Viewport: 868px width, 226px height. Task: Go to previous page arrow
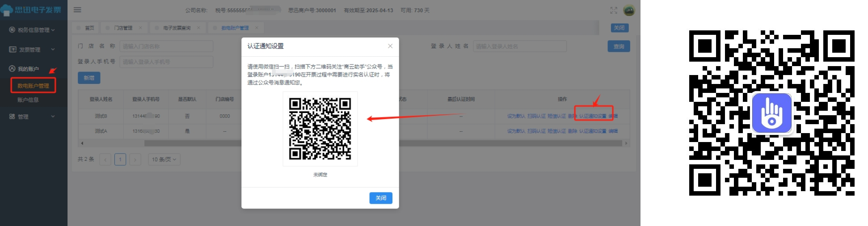[105, 159]
